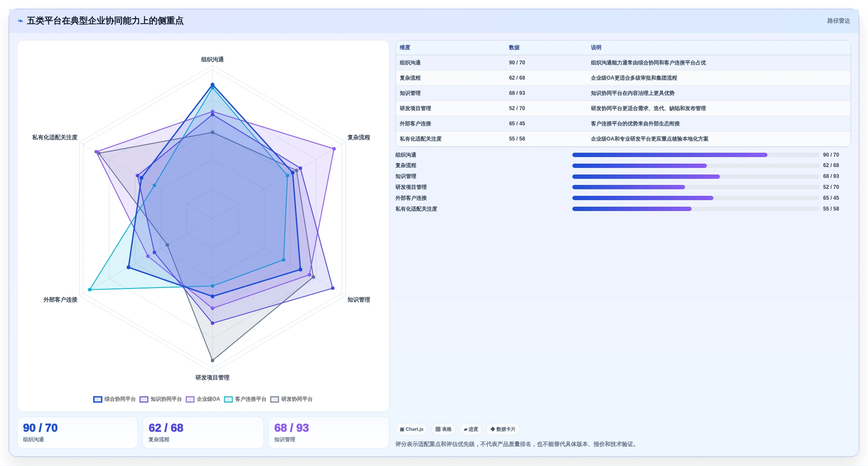Open the 68 / 93 知识管理 stat card
Screen dimensions: 868x466
329,432
